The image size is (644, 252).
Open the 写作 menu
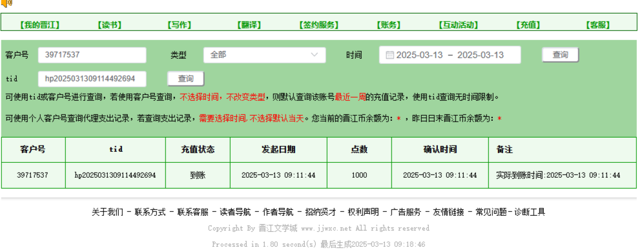click(x=180, y=25)
